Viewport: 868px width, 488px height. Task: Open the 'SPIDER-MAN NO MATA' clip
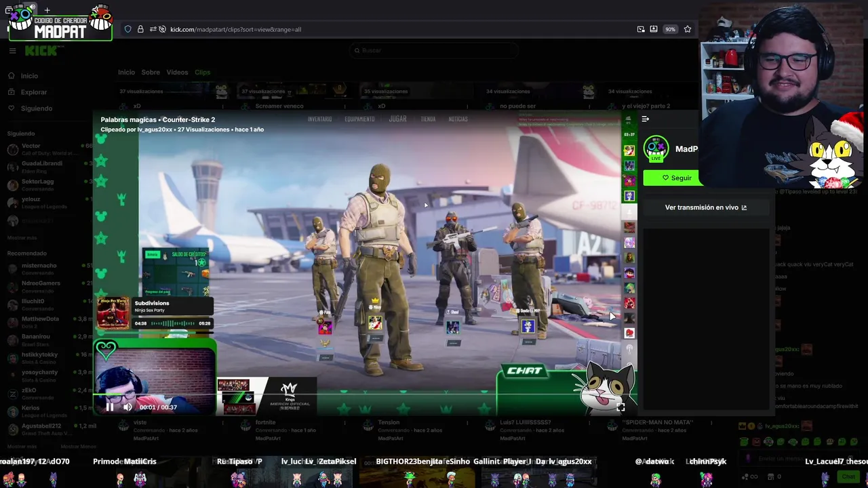(x=657, y=422)
